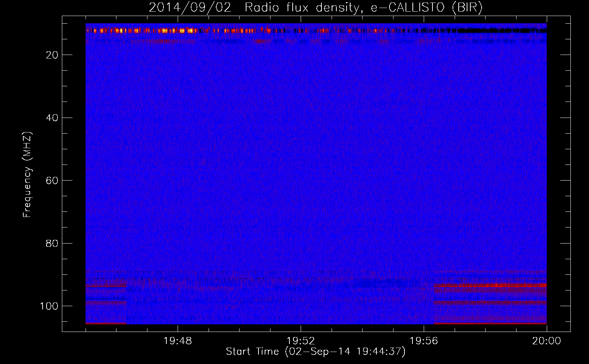Click the plot title 'Radio flux density, e-CALLISTO (BIR)'
This screenshot has height=364, width=589.
363,8
